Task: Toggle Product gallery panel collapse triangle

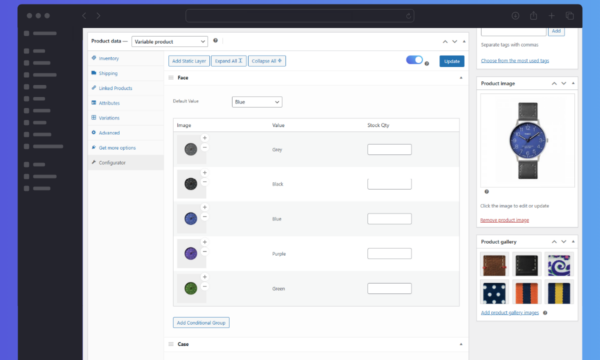Action: (573, 242)
